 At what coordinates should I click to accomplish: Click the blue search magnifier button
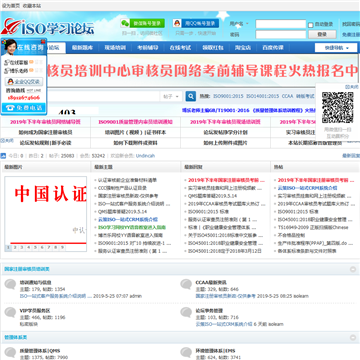click(191, 96)
